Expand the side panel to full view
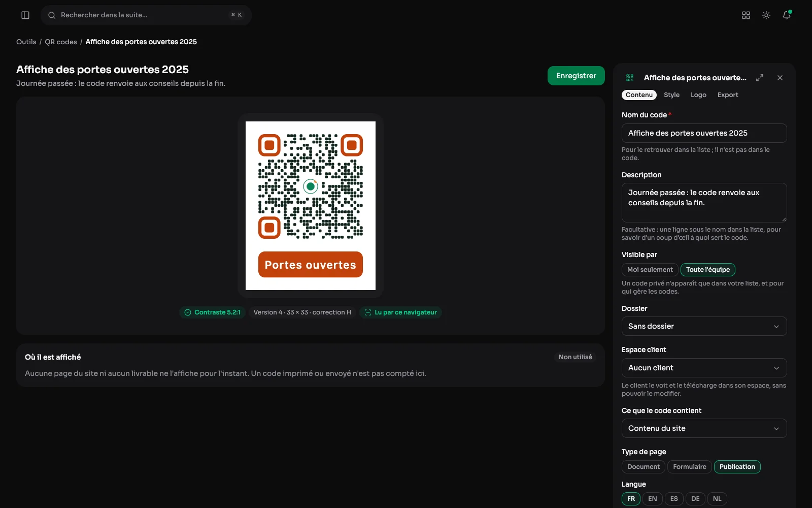Screen dimensions: 812x508 pos(760,78)
